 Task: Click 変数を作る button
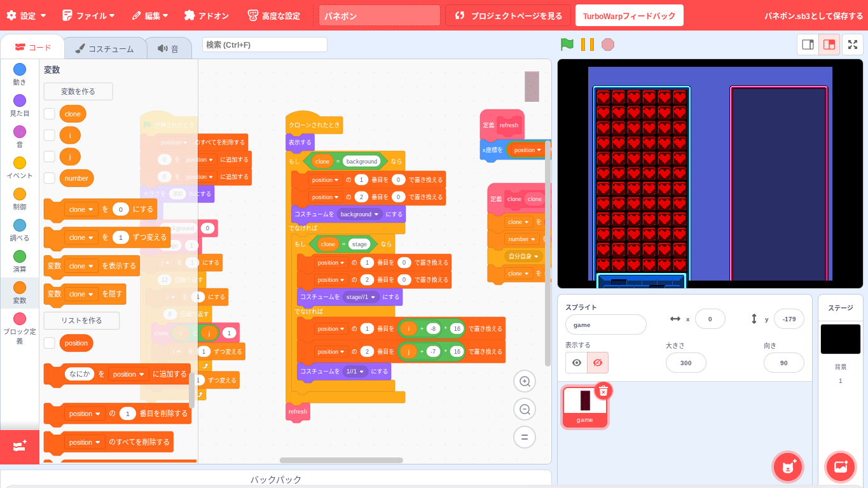pyautogui.click(x=78, y=92)
